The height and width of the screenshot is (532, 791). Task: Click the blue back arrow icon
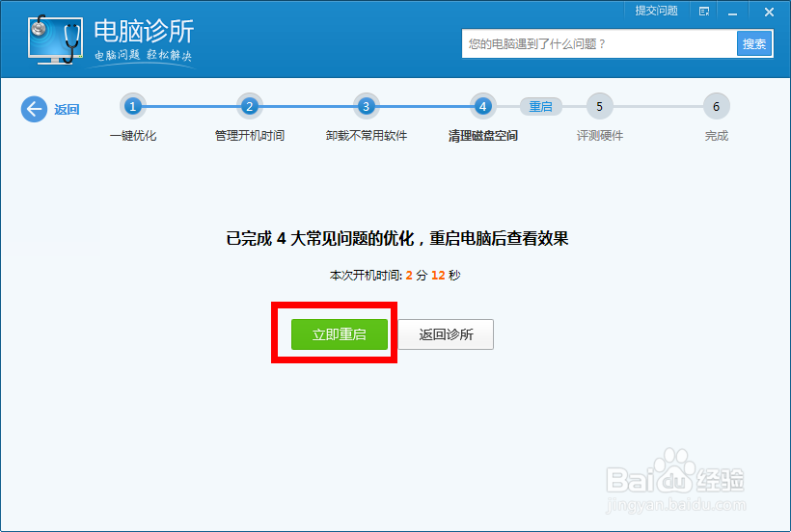(x=34, y=109)
